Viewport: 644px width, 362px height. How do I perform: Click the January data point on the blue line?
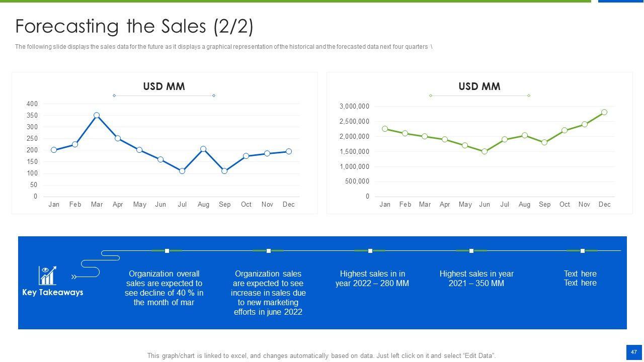pos(54,150)
